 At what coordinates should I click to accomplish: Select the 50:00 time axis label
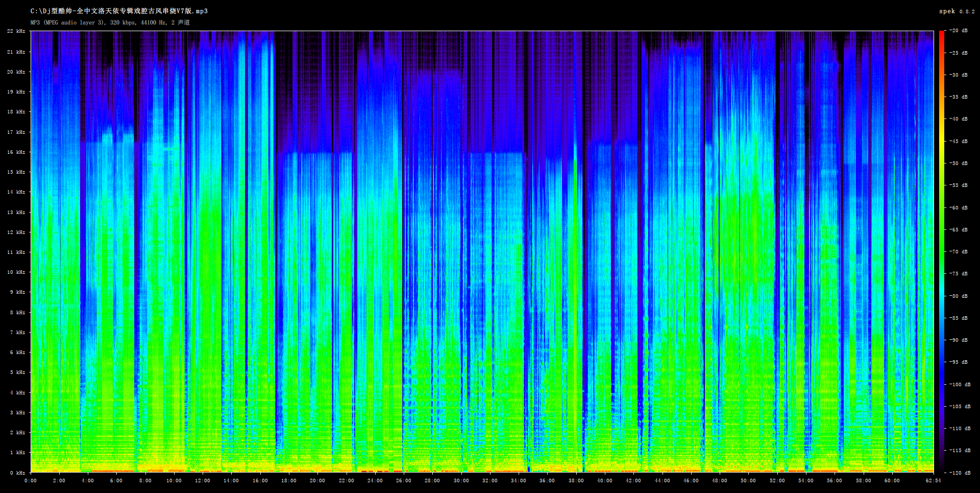pyautogui.click(x=748, y=480)
